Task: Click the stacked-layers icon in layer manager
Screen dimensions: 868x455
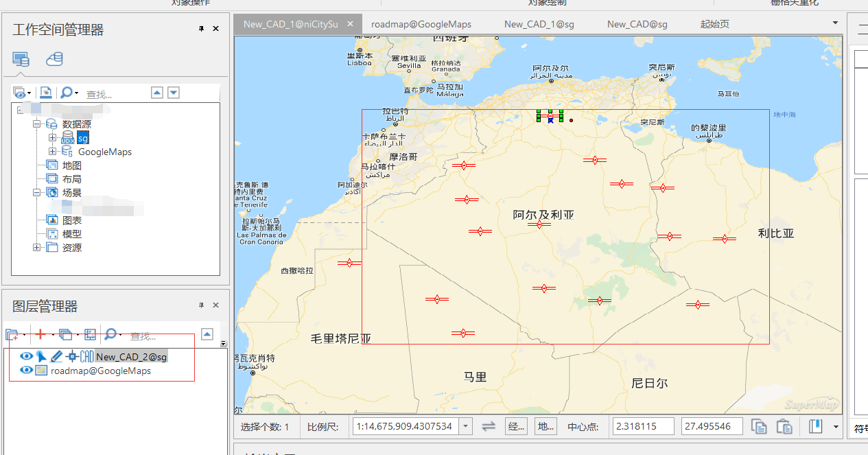Action: coord(65,334)
